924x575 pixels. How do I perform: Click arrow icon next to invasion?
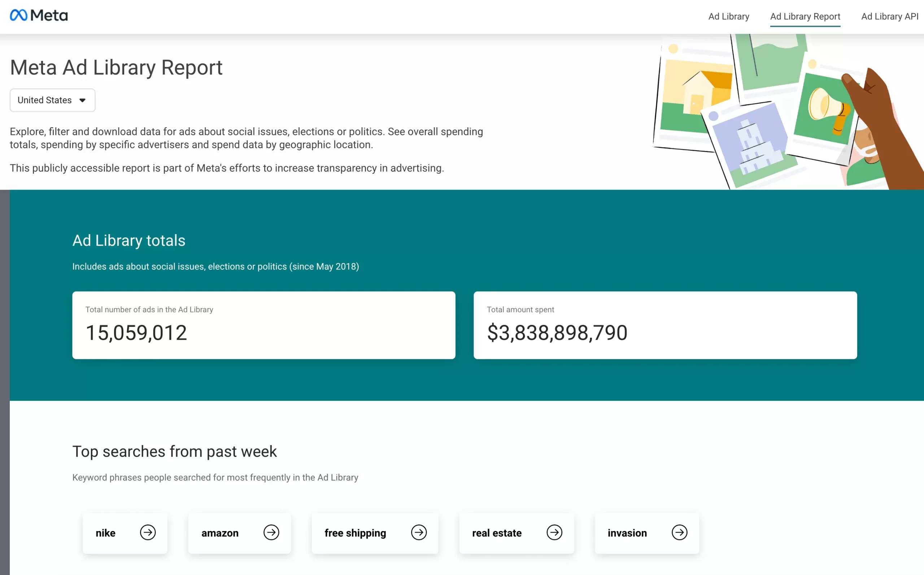pyautogui.click(x=679, y=532)
